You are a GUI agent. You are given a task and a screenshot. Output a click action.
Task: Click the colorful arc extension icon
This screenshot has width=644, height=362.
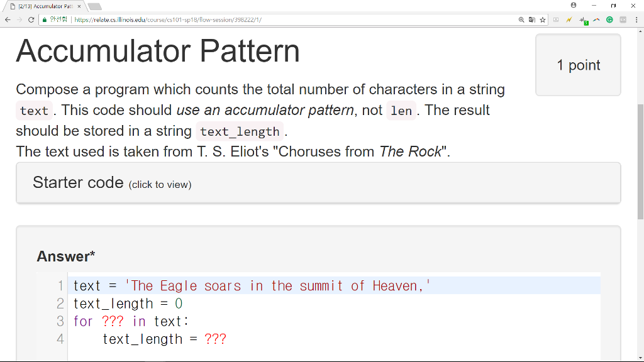pyautogui.click(x=596, y=19)
